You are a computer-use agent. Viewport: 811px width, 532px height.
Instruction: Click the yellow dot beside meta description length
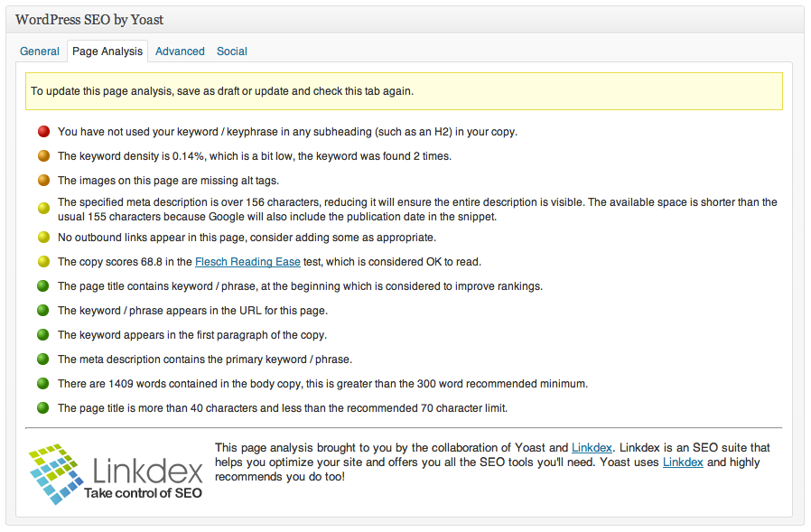pos(44,209)
